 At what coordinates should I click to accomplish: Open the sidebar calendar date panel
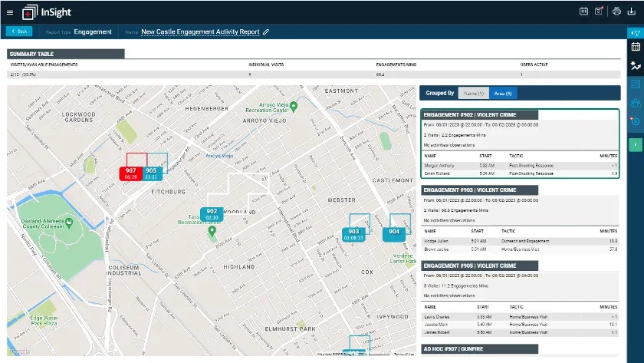click(636, 47)
